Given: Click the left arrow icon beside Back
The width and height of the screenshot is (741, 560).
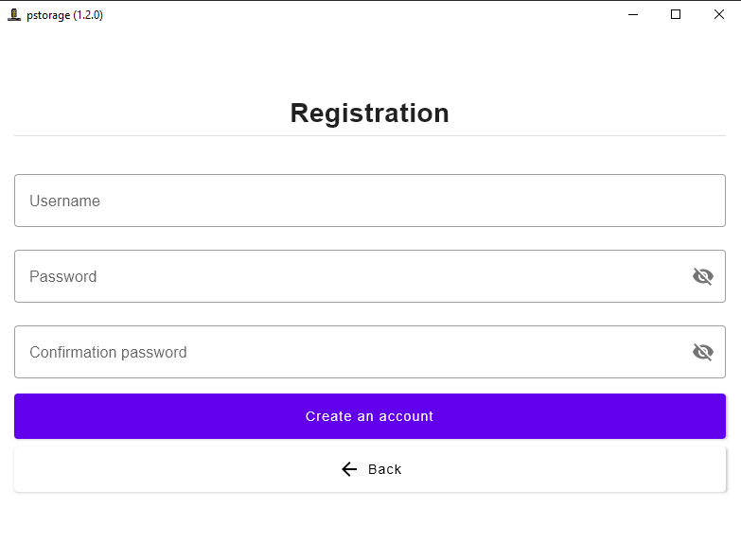Looking at the screenshot, I should tap(349, 469).
